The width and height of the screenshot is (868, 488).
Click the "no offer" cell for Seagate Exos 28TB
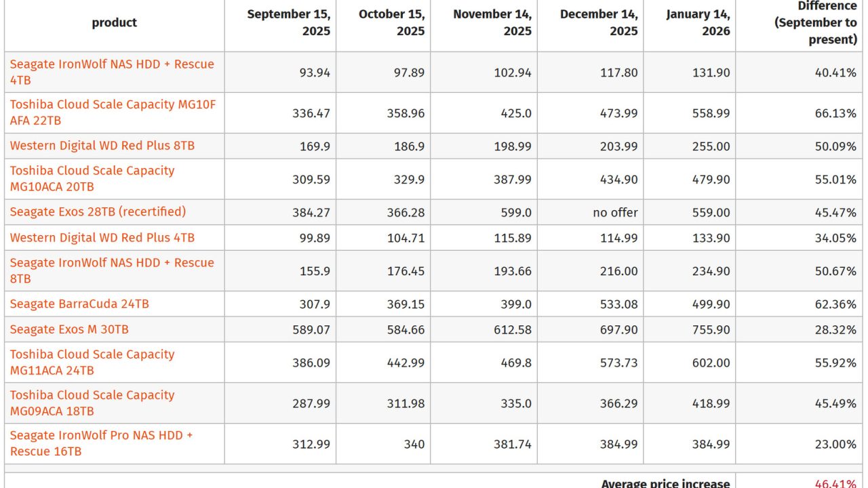(615, 213)
